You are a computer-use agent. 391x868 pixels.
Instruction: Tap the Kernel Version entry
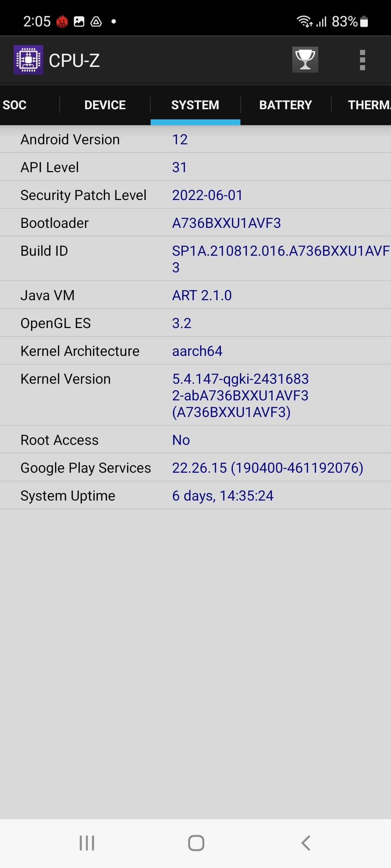pyautogui.click(x=195, y=395)
